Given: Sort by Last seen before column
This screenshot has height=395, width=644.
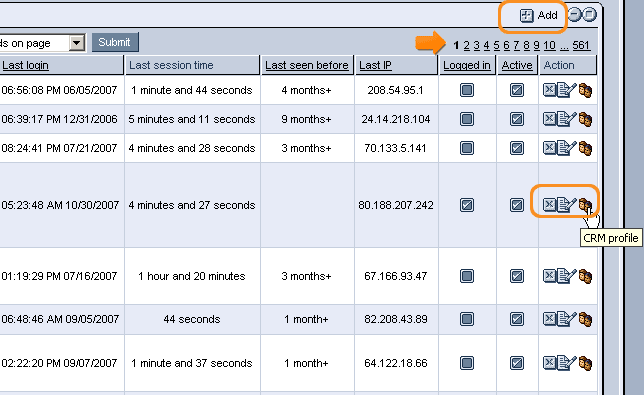Looking at the screenshot, I should [306, 65].
